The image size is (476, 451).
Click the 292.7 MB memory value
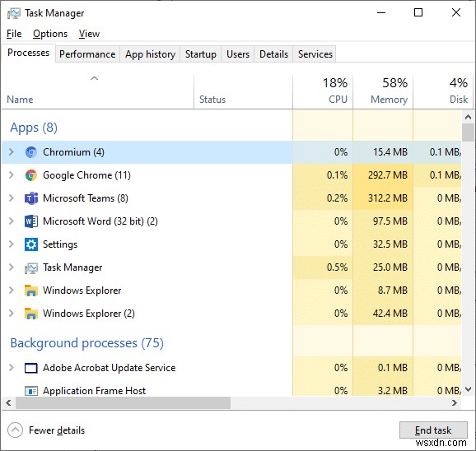coord(388,175)
